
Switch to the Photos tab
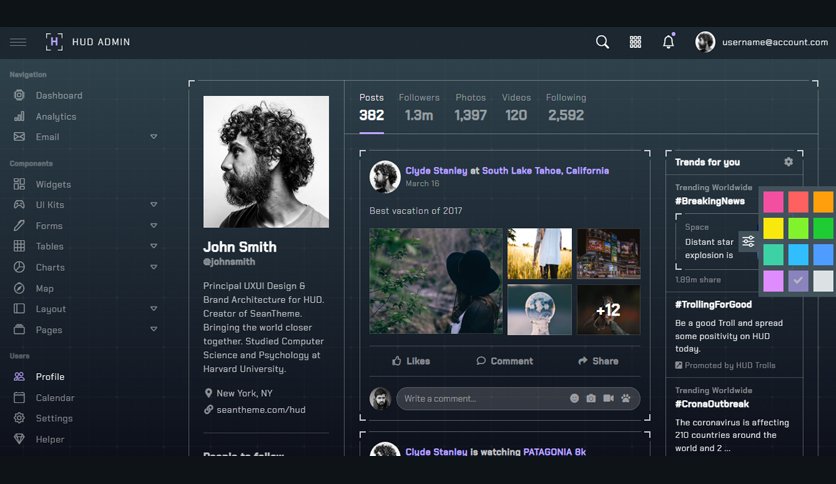pyautogui.click(x=470, y=107)
